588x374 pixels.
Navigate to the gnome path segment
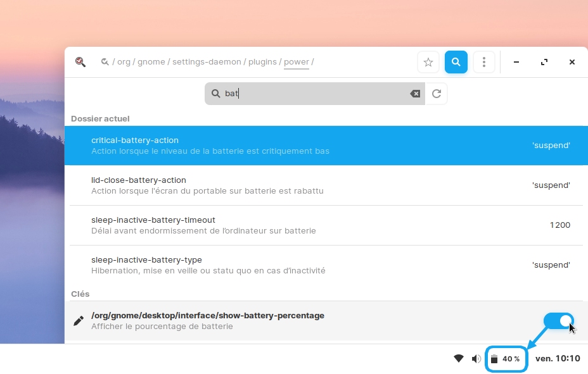tap(151, 62)
